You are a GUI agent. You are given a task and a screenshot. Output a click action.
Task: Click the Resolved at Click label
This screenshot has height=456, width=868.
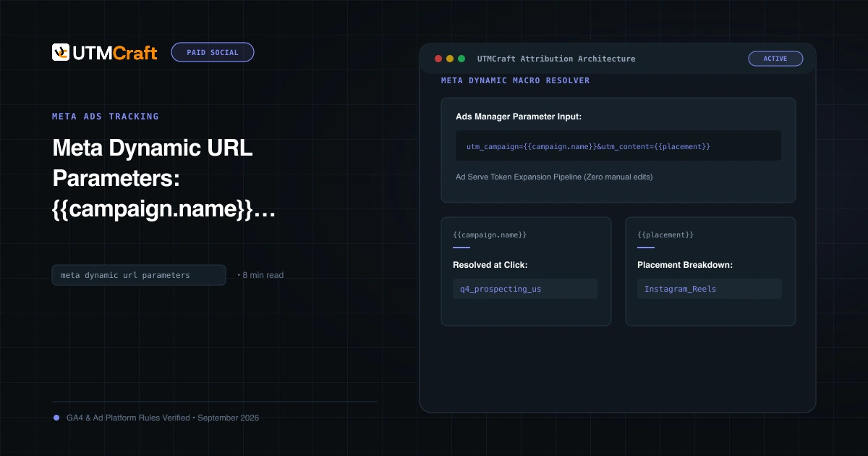pyautogui.click(x=490, y=265)
